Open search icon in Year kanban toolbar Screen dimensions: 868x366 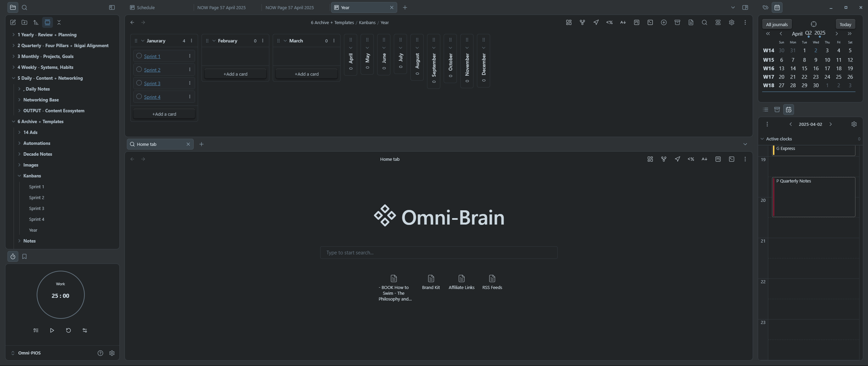pos(705,22)
